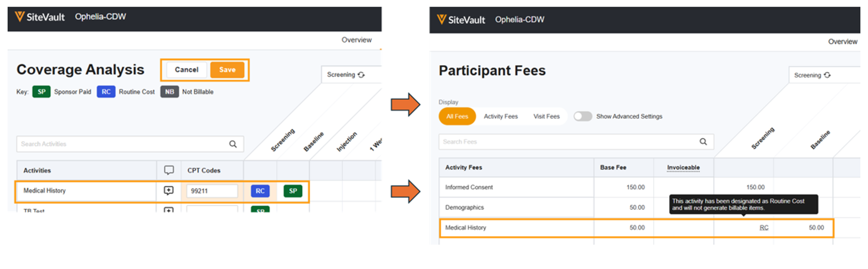Click the green SP badge for Medical History

pyautogui.click(x=293, y=191)
